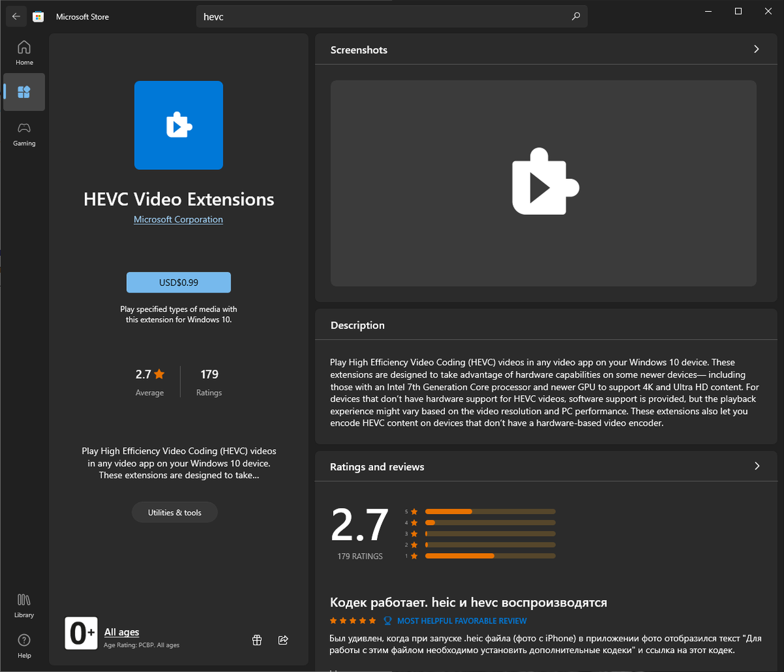
Task: Buy the app for USD$0.99
Action: 178,283
